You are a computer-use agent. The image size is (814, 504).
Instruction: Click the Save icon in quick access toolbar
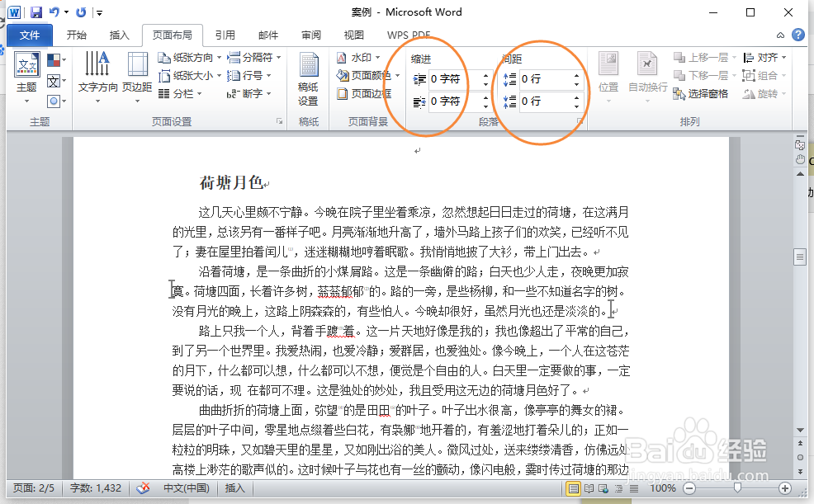[x=35, y=12]
